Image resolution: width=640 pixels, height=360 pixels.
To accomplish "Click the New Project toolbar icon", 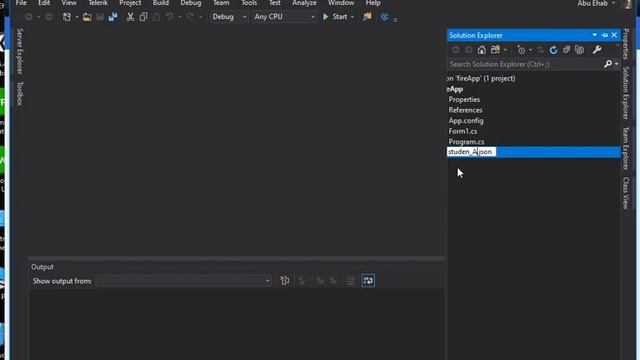I will coord(67,17).
